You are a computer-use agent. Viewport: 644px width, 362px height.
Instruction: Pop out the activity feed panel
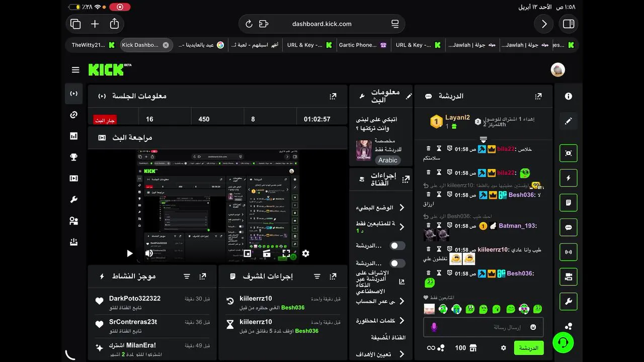202,277
